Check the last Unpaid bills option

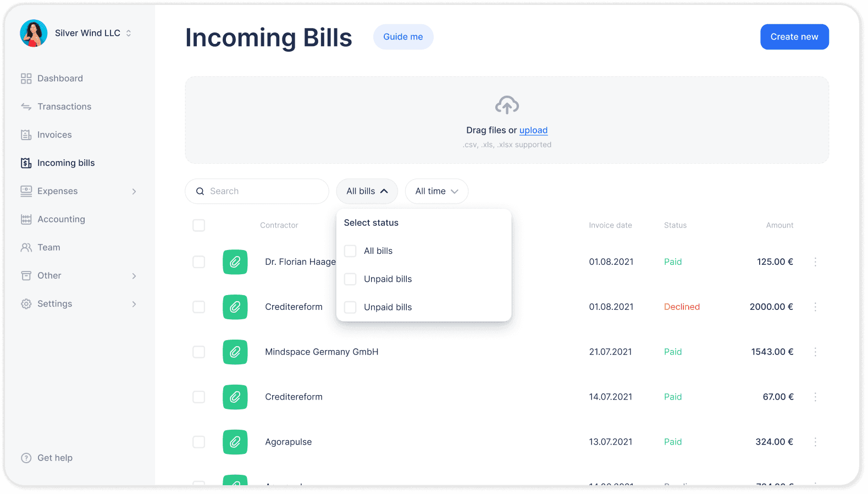(350, 307)
